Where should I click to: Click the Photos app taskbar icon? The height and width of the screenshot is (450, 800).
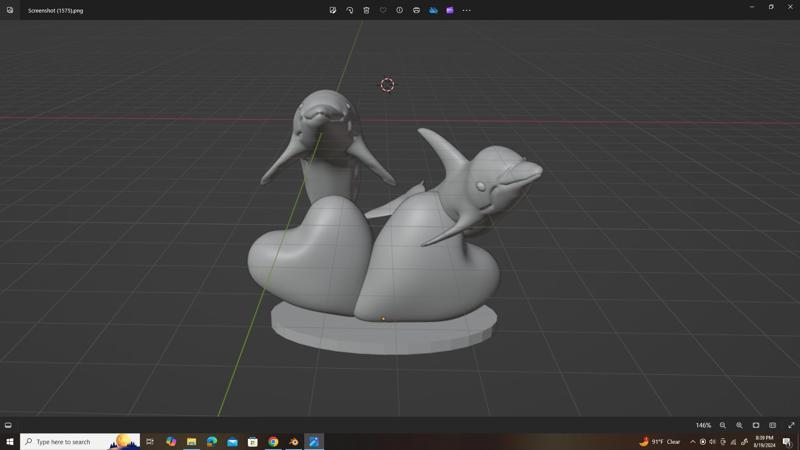coord(314,442)
